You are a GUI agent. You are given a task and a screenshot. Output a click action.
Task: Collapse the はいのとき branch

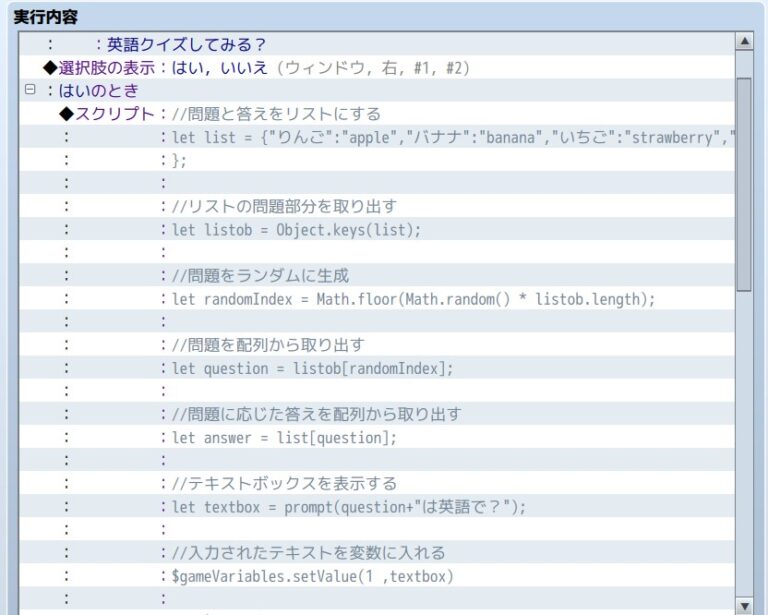[x=29, y=90]
